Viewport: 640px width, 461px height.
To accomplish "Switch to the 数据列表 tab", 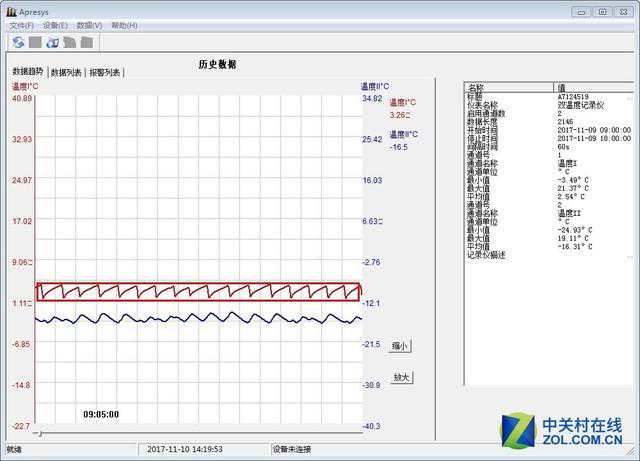I will pos(67,73).
